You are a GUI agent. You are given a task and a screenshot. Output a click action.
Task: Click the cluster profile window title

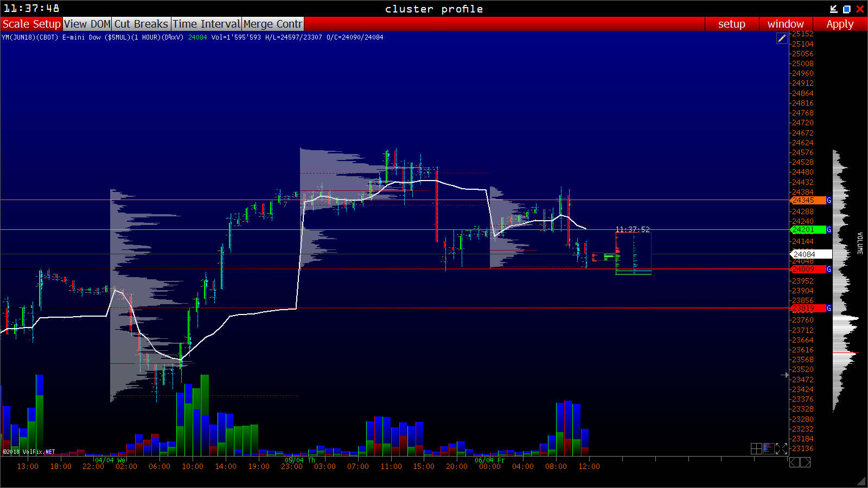(x=434, y=9)
